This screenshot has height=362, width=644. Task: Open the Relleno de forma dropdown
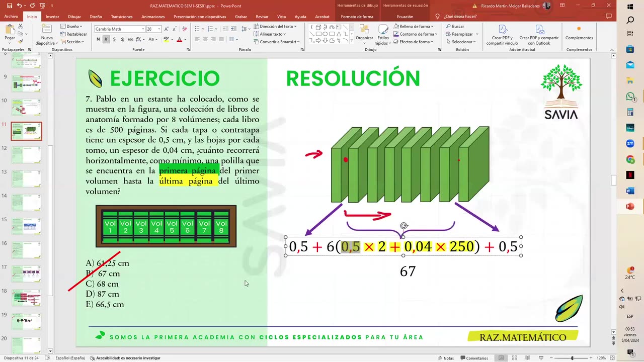click(x=414, y=26)
